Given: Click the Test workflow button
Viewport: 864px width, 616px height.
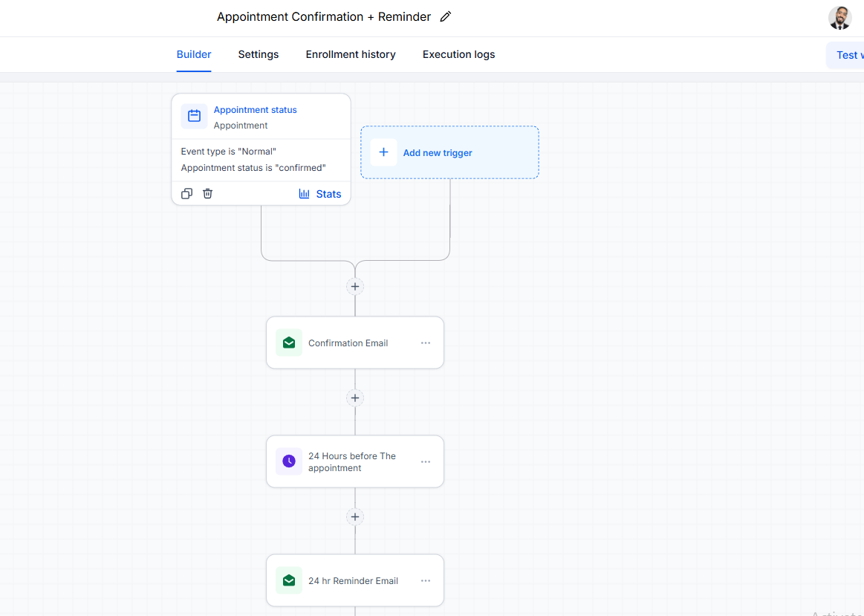Looking at the screenshot, I should pyautogui.click(x=846, y=55).
